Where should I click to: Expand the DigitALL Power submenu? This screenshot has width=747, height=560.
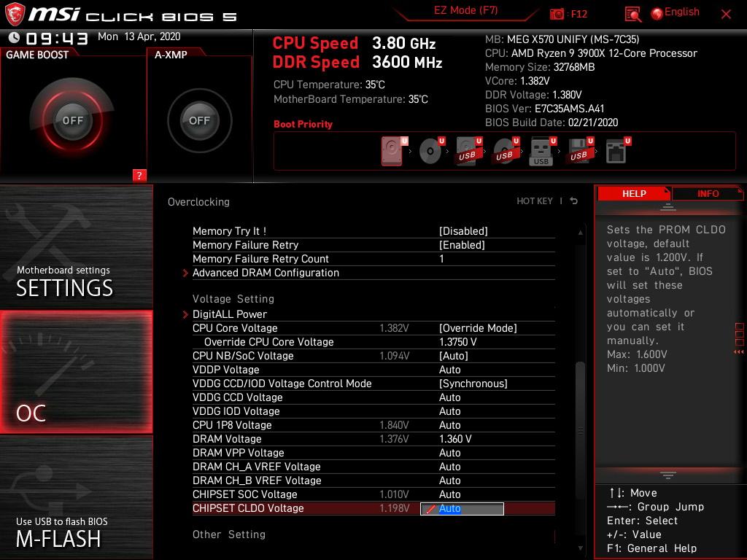click(x=230, y=314)
